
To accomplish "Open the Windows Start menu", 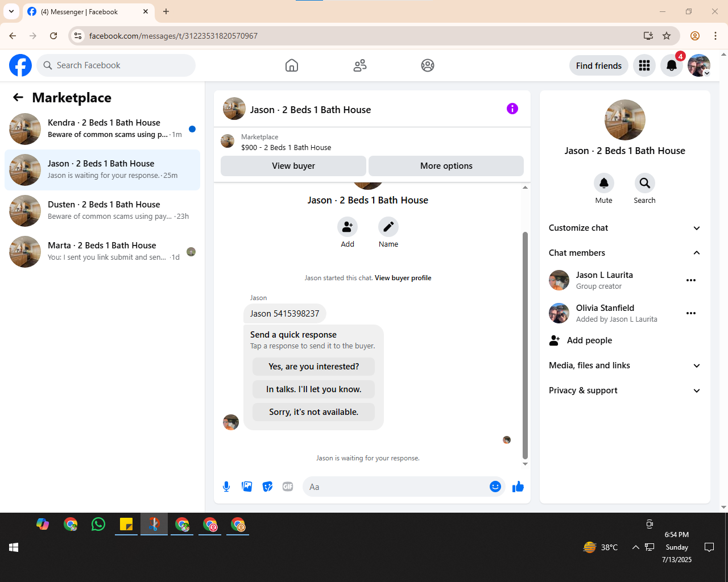I will pos(14,547).
